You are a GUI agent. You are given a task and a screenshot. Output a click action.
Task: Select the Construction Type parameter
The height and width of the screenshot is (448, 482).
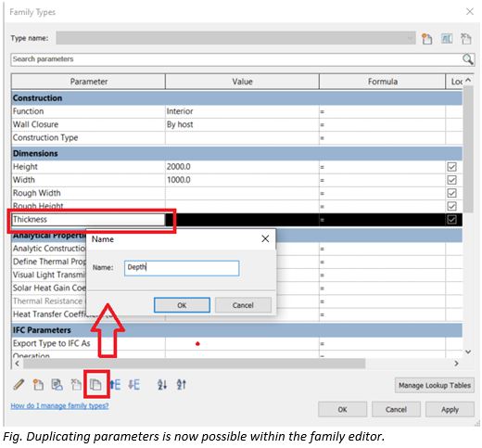88,137
